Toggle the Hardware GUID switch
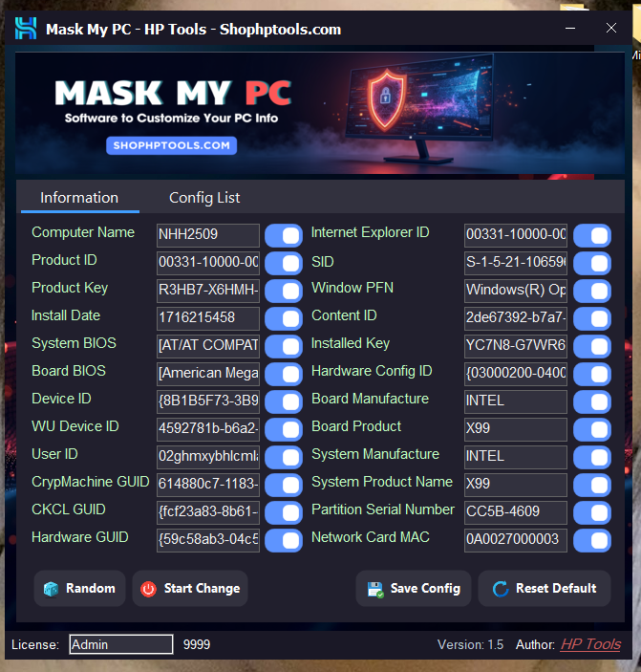The image size is (641, 672). point(283,541)
